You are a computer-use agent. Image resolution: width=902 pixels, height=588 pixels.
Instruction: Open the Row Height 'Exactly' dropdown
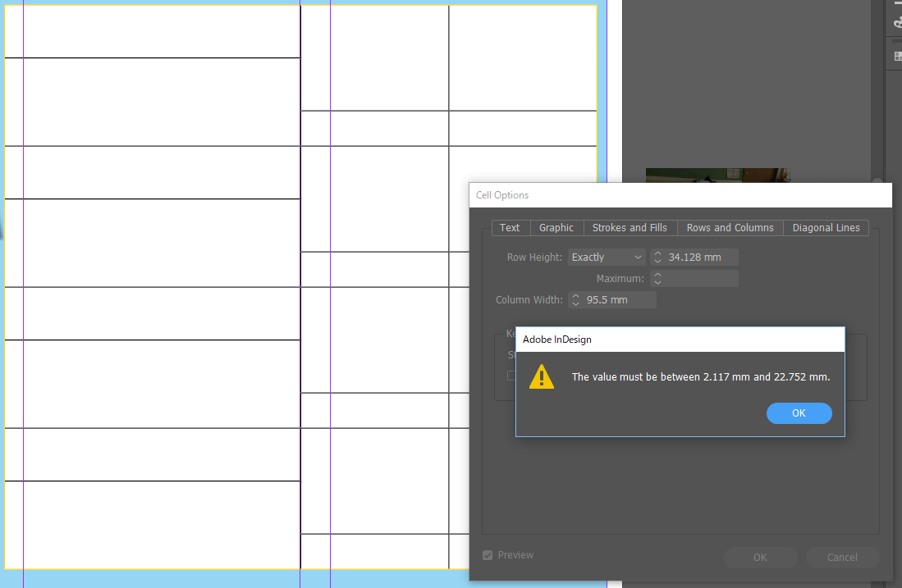[607, 257]
